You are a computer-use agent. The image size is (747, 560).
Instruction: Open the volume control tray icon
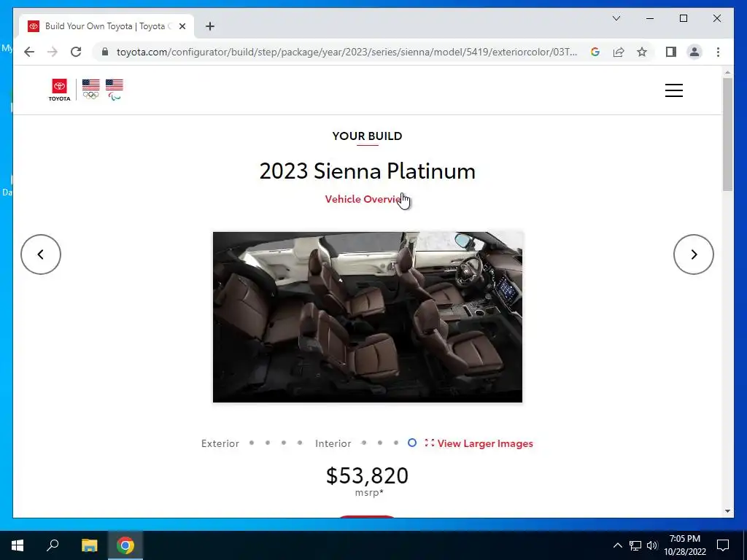(652, 545)
